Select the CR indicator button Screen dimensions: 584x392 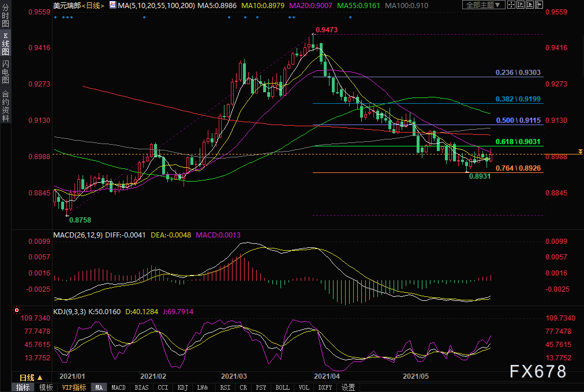click(x=243, y=387)
